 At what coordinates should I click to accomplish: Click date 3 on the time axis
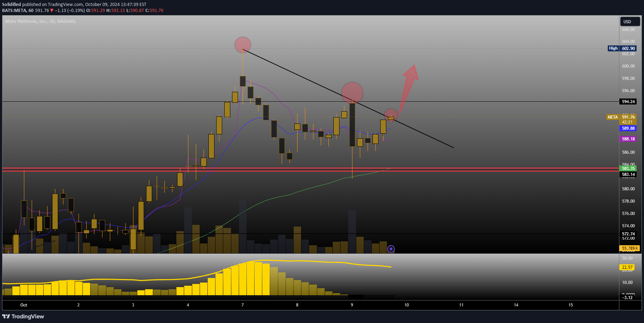pyautogui.click(x=133, y=305)
